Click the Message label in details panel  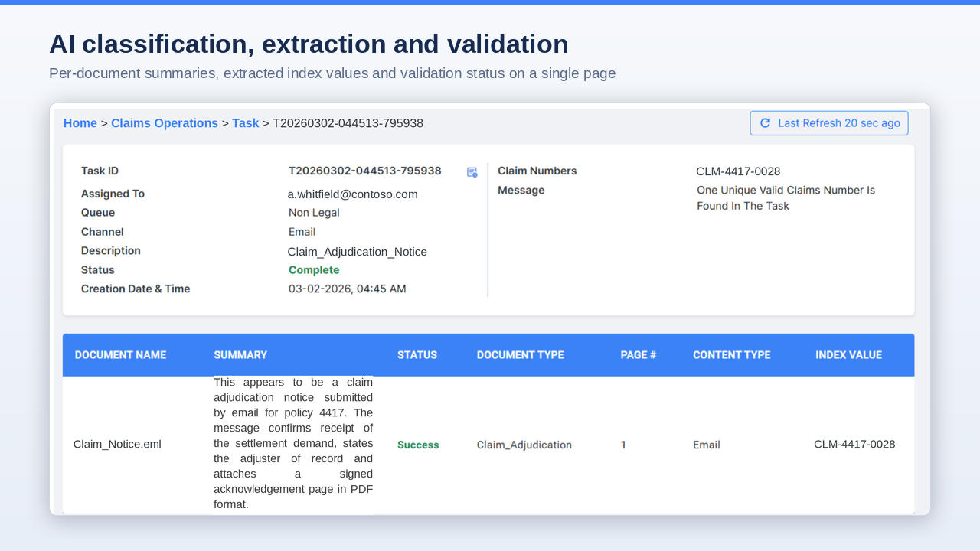click(521, 190)
